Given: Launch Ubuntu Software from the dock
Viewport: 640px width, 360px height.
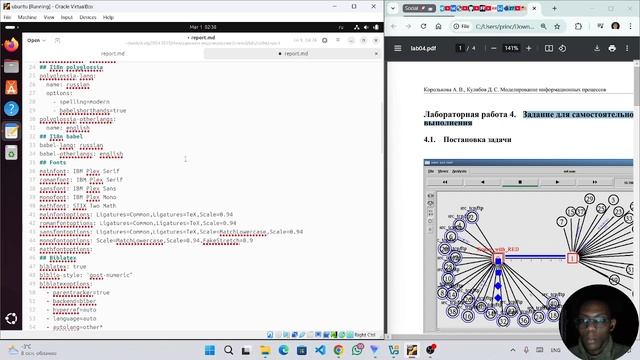Looking at the screenshot, I should pos(11,87).
